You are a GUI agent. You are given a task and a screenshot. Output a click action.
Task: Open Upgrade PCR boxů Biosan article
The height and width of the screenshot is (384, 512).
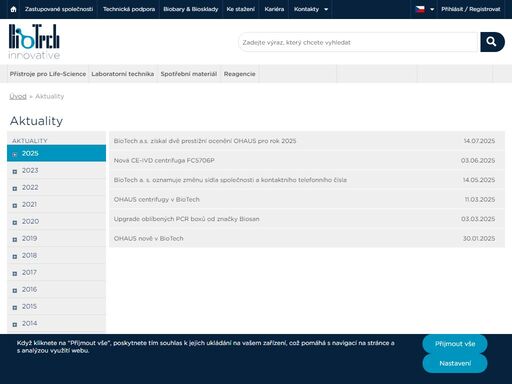click(186, 219)
